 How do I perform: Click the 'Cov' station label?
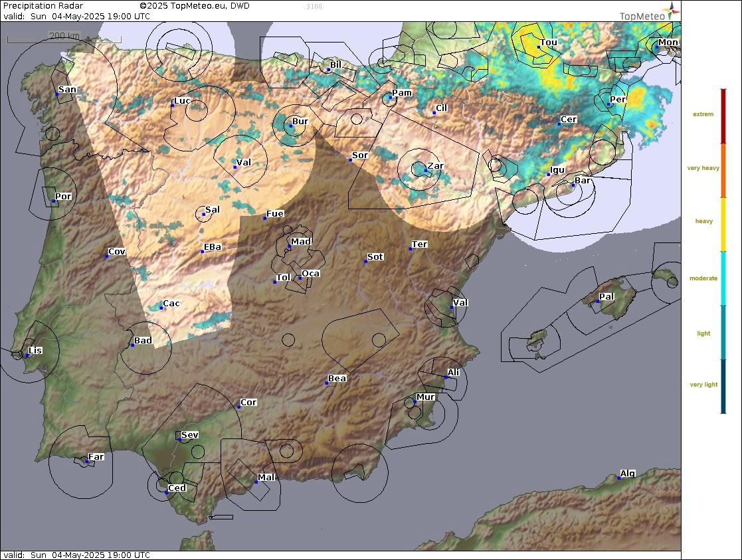(116, 251)
